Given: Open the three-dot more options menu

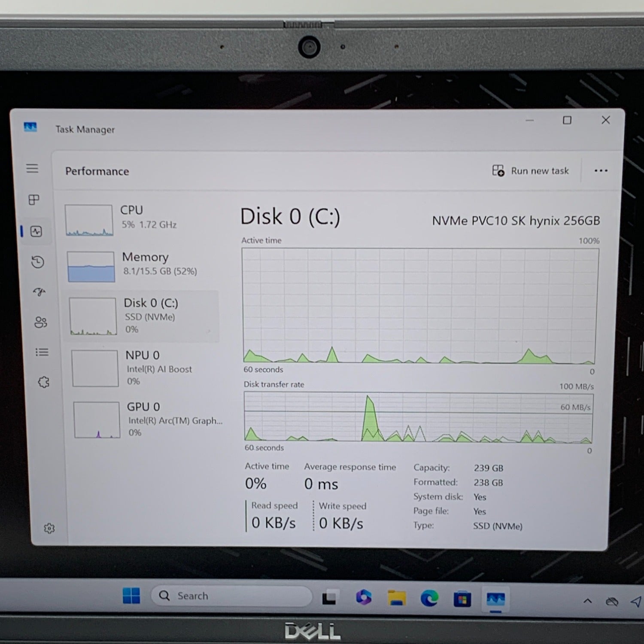Looking at the screenshot, I should (601, 171).
